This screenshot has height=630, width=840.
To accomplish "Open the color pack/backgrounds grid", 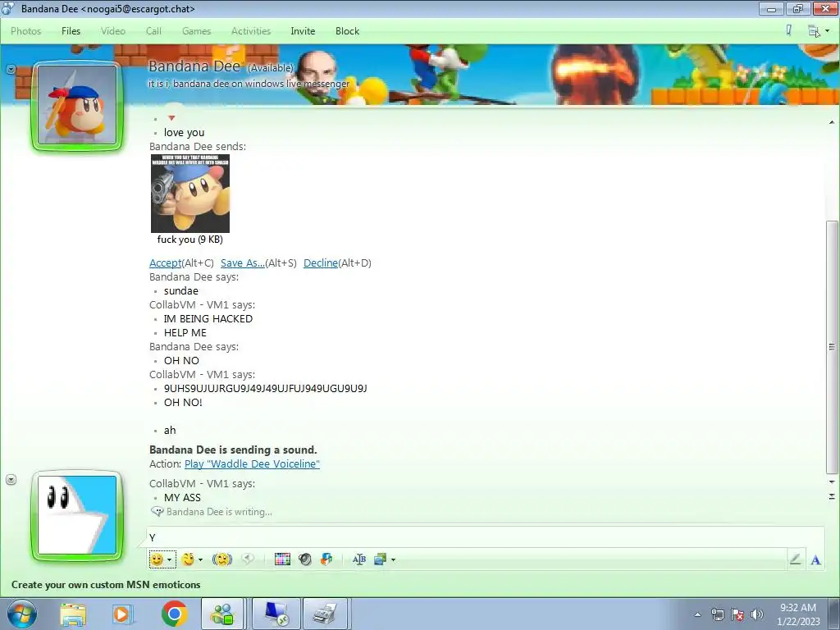I will [282, 559].
